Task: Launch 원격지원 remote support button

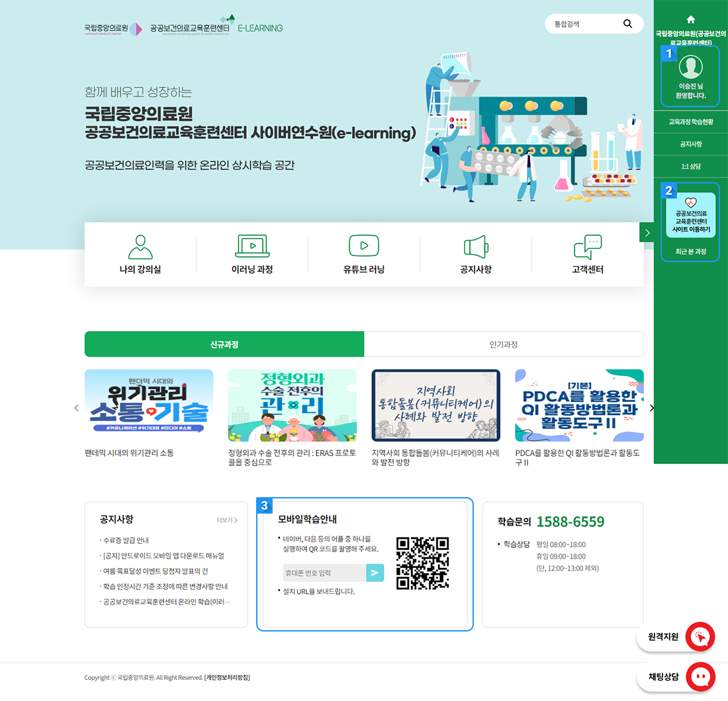Action: (700, 637)
